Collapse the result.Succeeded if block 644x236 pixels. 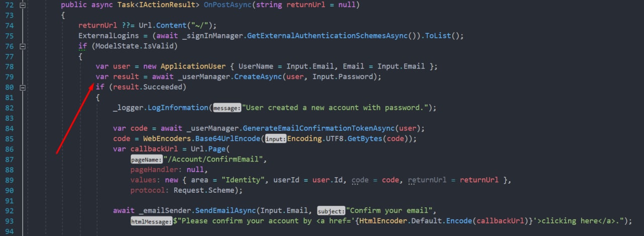22,87
